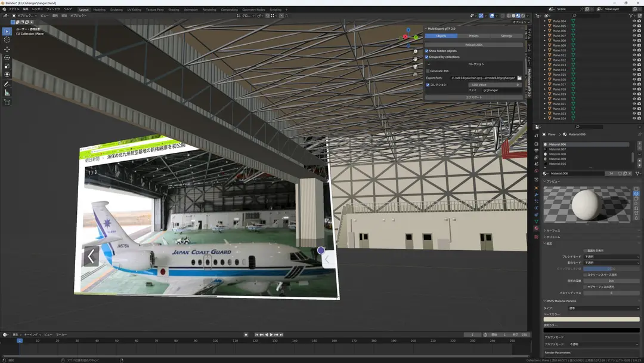The image size is (644, 363).
Task: Select Material.007 slot in list
Action: click(x=587, y=149)
